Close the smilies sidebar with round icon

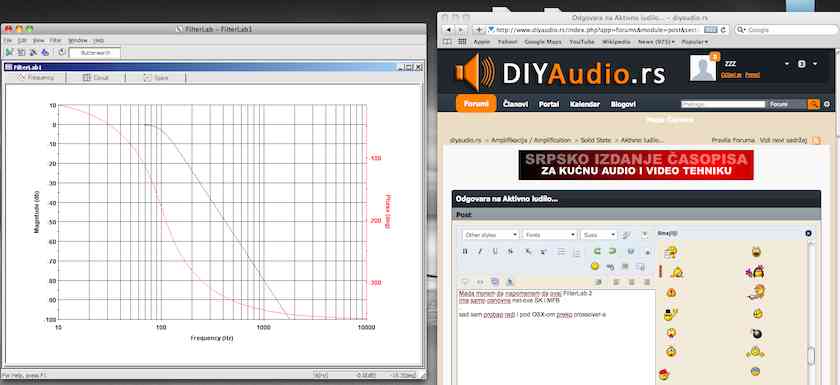click(808, 233)
